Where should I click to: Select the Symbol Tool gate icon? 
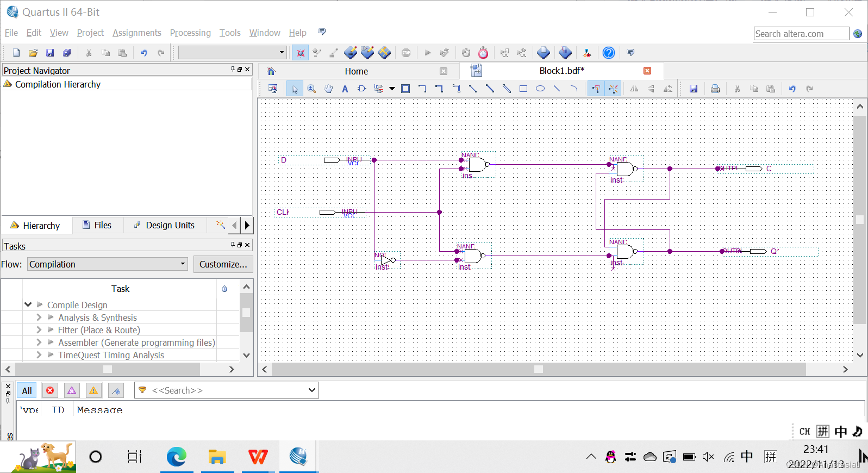point(361,89)
